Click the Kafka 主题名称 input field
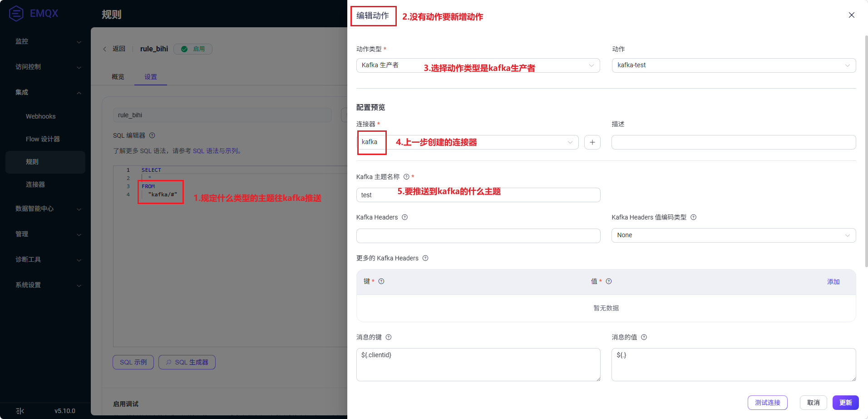The height and width of the screenshot is (419, 868). [478, 195]
